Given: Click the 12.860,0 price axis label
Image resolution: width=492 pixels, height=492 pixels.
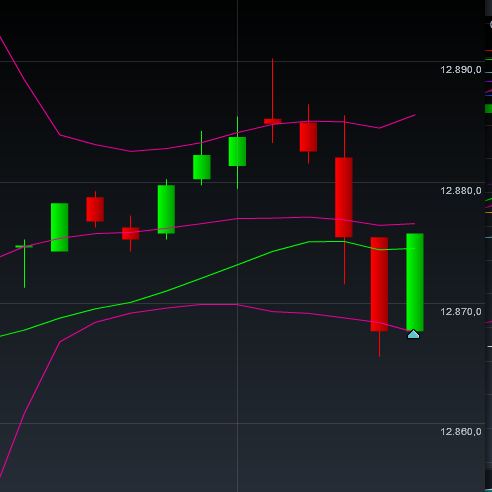Looking at the screenshot, I should click(x=461, y=432).
